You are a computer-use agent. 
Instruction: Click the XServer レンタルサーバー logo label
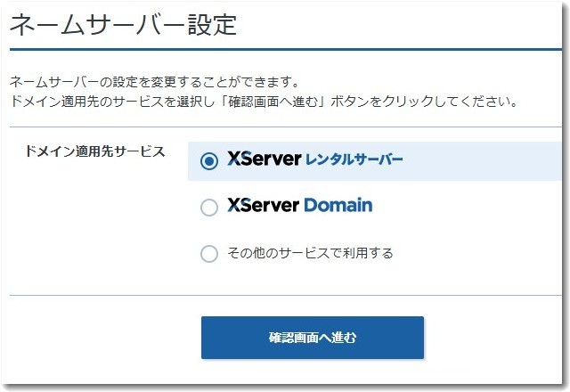[x=314, y=159]
